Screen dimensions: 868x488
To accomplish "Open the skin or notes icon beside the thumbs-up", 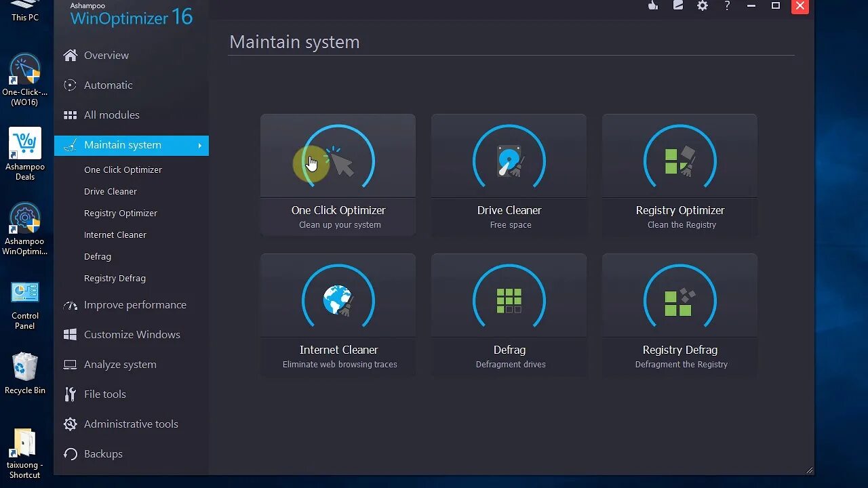I will coord(677,5).
